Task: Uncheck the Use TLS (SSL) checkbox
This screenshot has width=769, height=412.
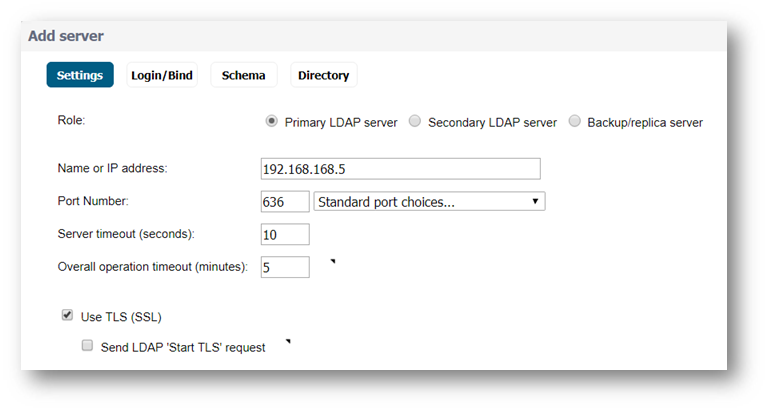Action: (x=68, y=316)
